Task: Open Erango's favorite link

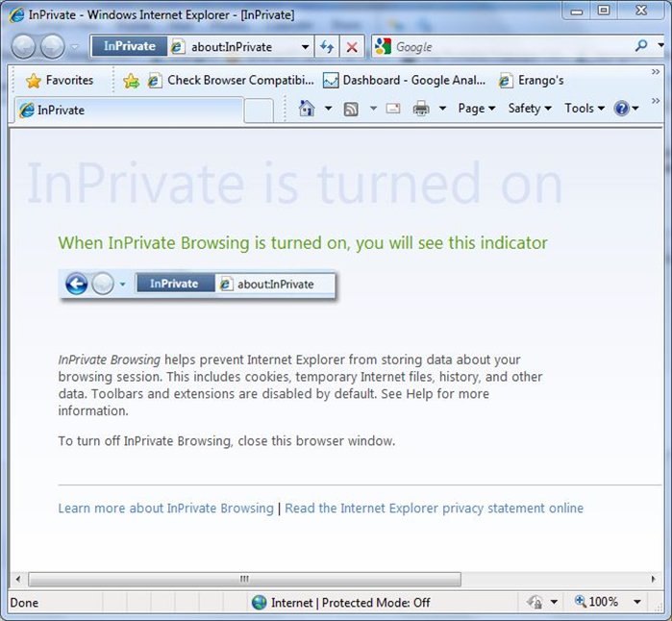Action: [531, 80]
